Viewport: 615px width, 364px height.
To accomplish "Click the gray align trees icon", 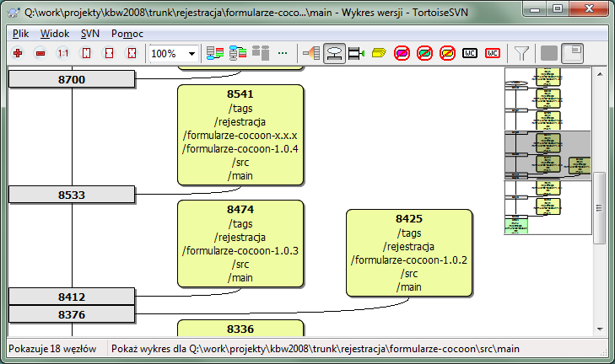I will pos(261,53).
